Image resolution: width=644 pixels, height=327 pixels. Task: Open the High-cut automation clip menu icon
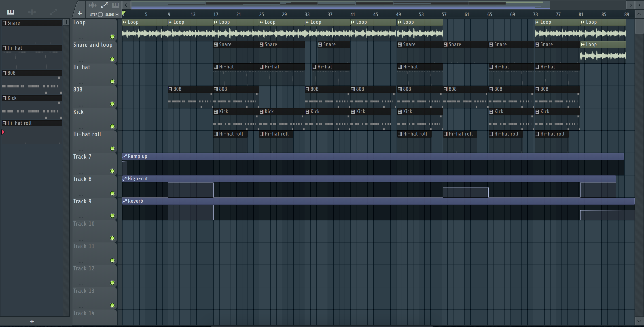pyautogui.click(x=125, y=179)
